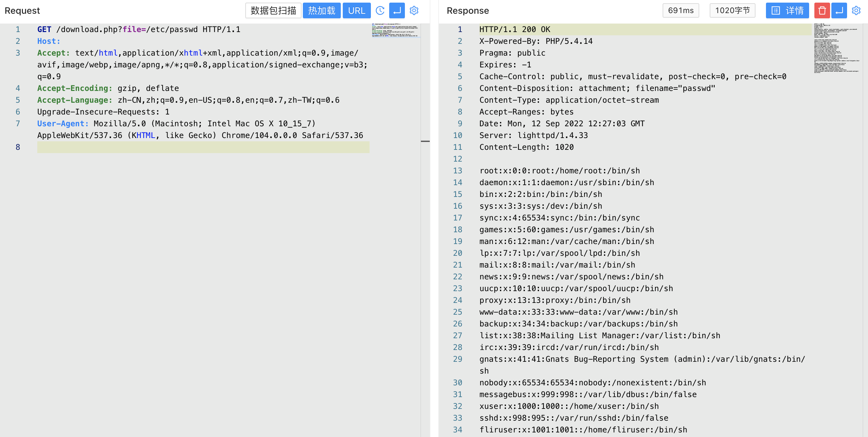Place cursor on empty request line 8
The image size is (868, 437).
click(x=202, y=147)
